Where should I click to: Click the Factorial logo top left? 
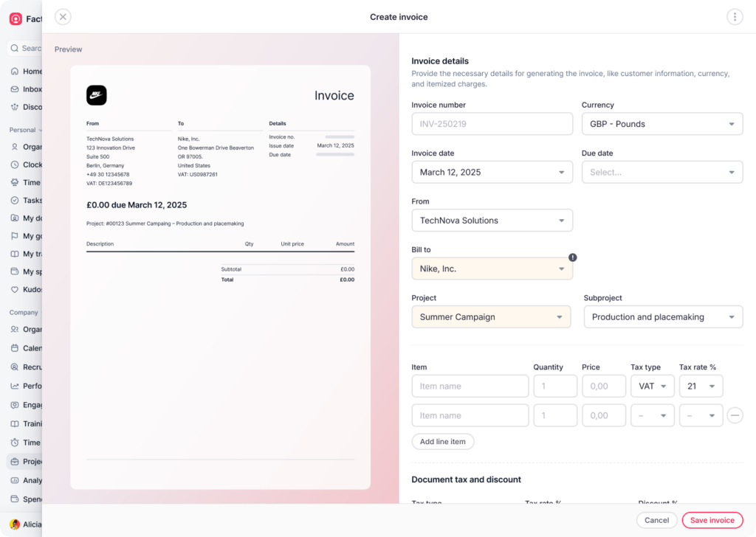click(16, 18)
